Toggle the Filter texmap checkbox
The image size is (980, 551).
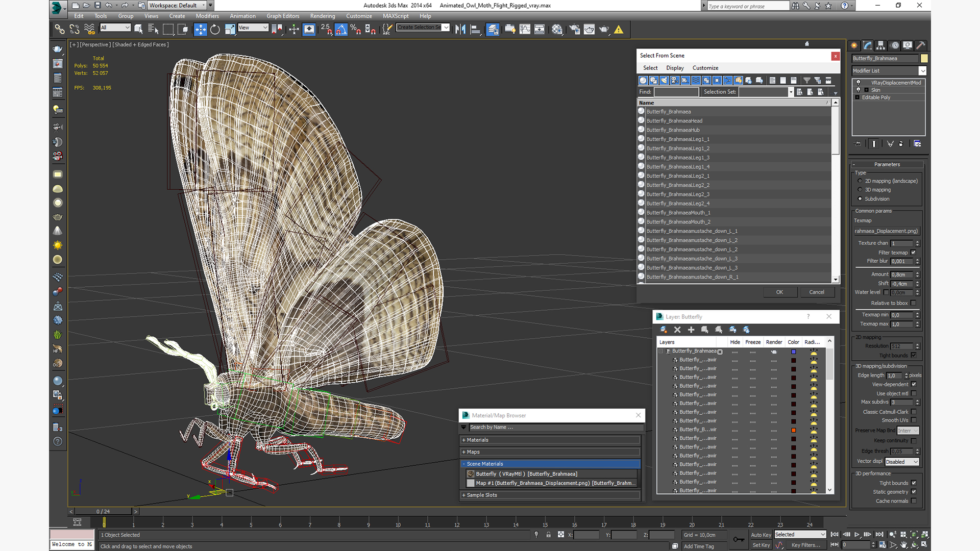coord(913,253)
